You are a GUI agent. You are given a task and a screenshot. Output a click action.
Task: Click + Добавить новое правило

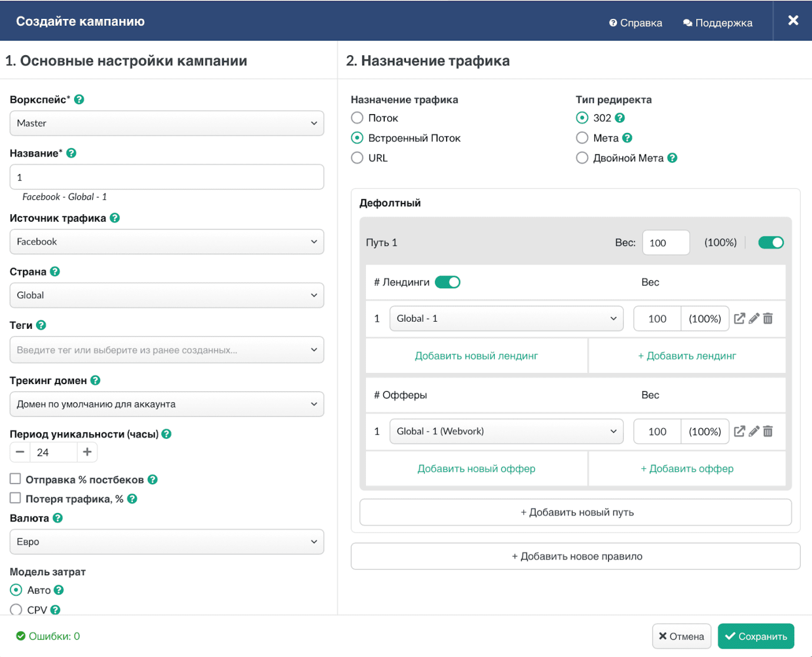pos(576,556)
